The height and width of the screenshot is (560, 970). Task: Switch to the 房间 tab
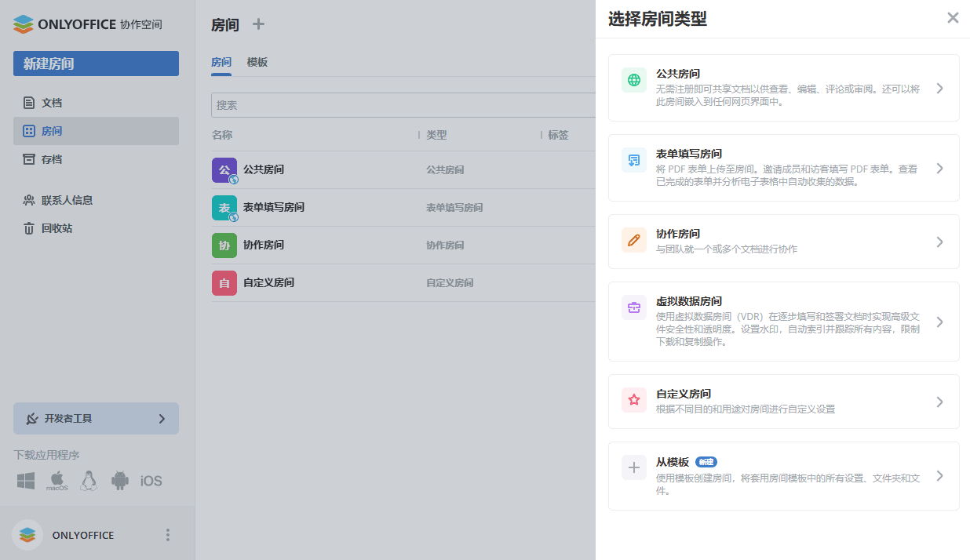pyautogui.click(x=221, y=62)
